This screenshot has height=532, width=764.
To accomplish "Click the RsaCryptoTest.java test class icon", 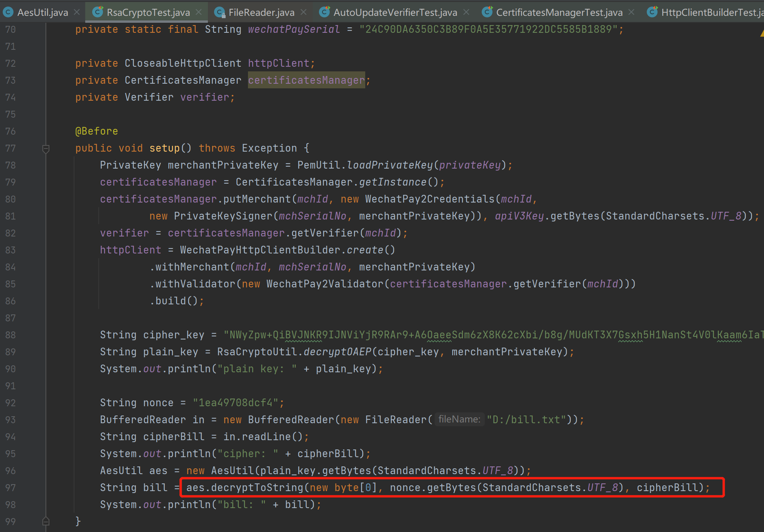I will click(98, 12).
